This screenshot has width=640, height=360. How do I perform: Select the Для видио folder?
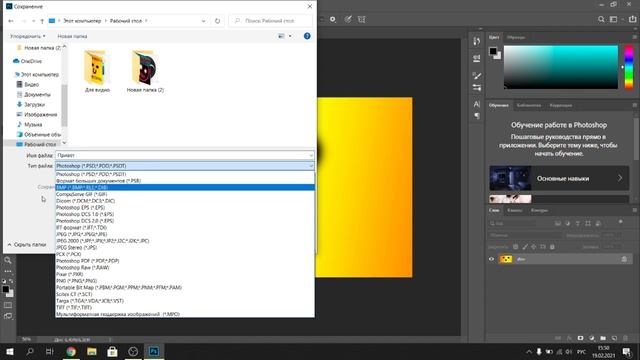click(x=97, y=71)
